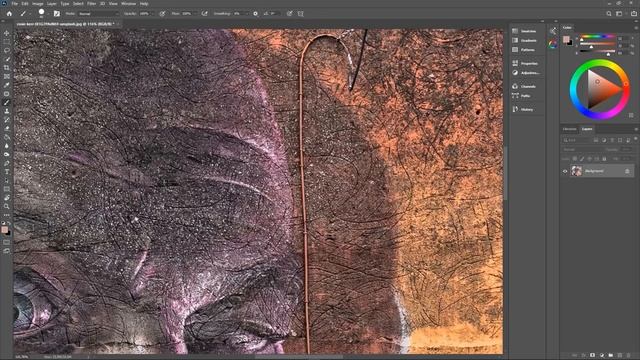Select the Horizontal Type tool
This screenshot has width=640, height=360.
pos(7,172)
